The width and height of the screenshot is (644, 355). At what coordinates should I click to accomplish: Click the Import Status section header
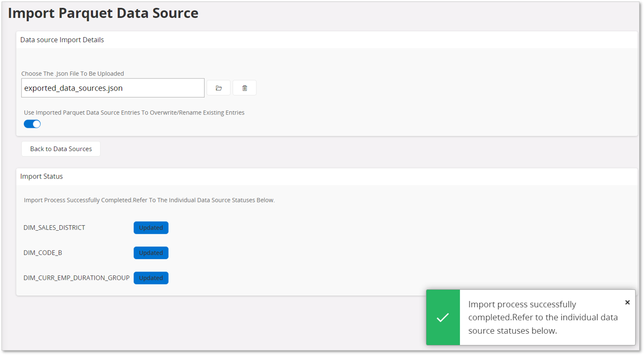coord(41,177)
